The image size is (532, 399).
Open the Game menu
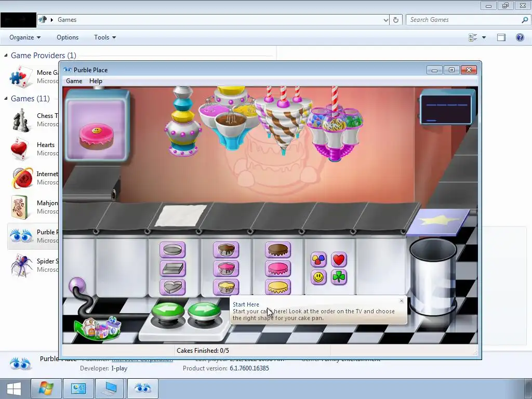[74, 81]
